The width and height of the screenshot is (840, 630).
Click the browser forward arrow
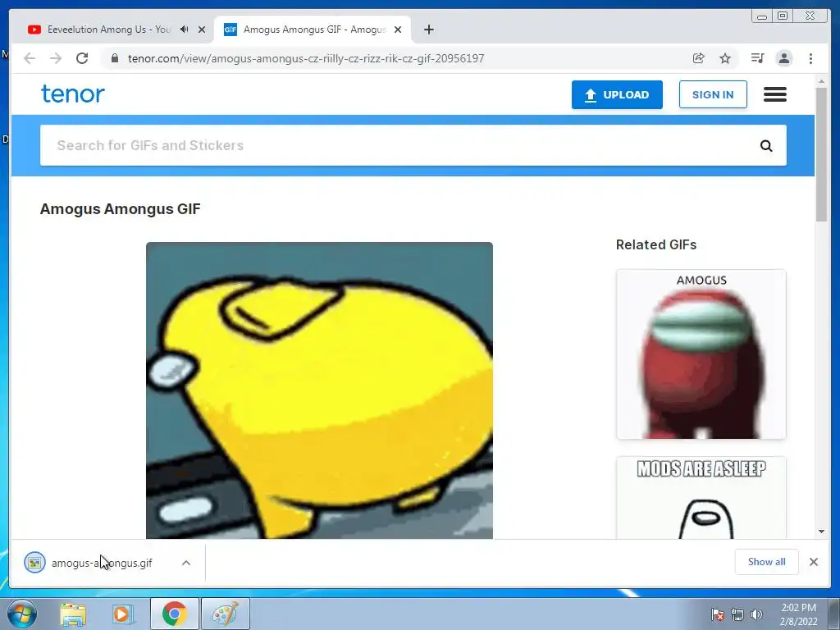coord(56,58)
